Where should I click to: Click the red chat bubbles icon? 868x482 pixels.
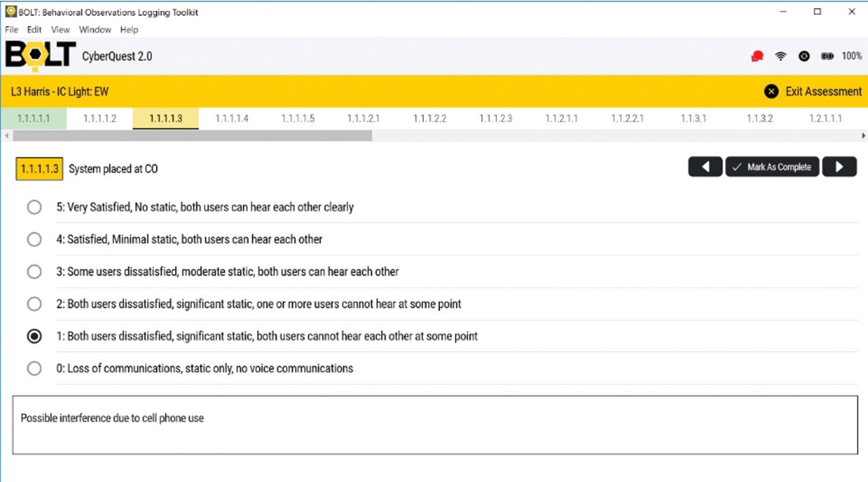coord(757,56)
